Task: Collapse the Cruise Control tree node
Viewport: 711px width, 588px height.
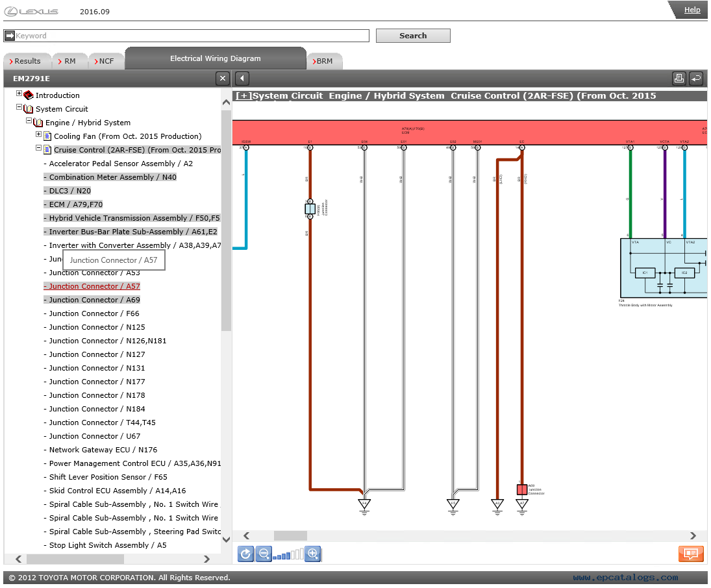Action: [38, 148]
